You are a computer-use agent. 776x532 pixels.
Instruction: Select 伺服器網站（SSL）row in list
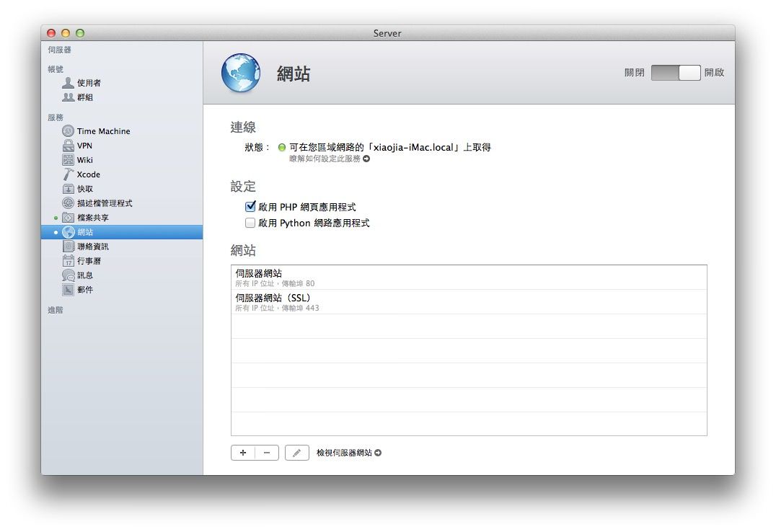point(469,302)
